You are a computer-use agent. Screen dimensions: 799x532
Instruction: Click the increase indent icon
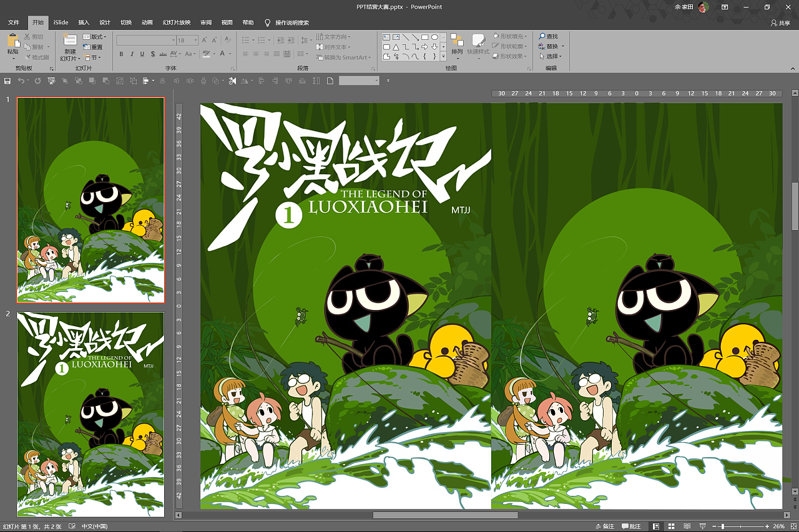pos(291,40)
